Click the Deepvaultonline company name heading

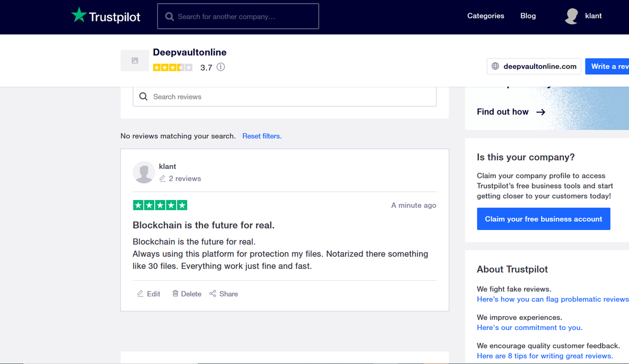[190, 52]
